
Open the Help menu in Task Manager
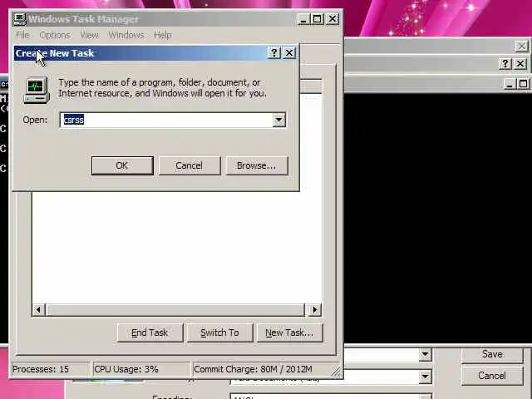tap(163, 35)
